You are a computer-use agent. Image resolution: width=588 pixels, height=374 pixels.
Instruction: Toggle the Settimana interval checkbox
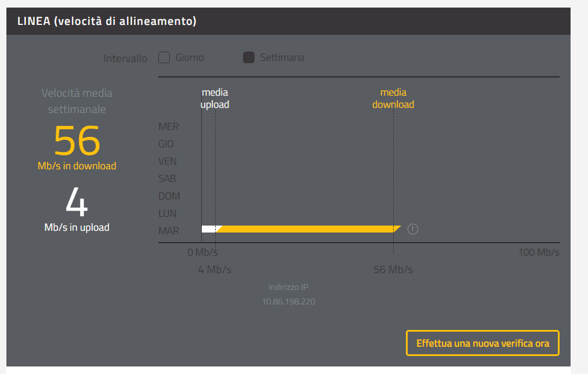coord(249,57)
